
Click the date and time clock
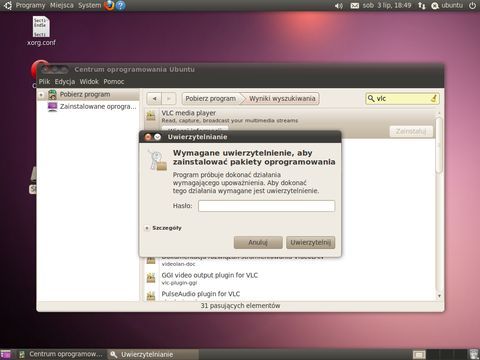click(x=387, y=5)
